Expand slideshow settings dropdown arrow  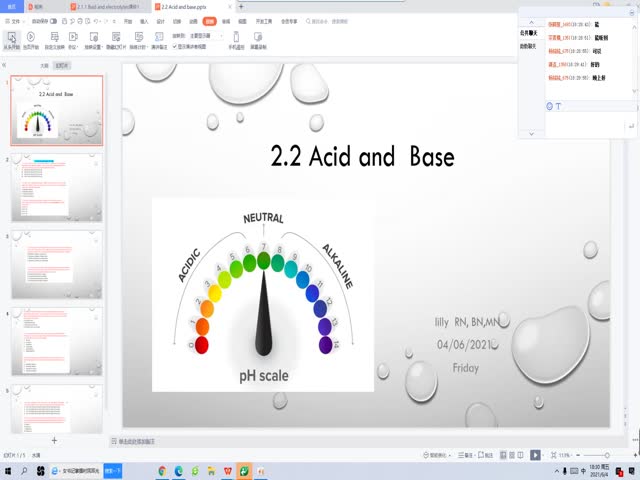click(x=102, y=47)
